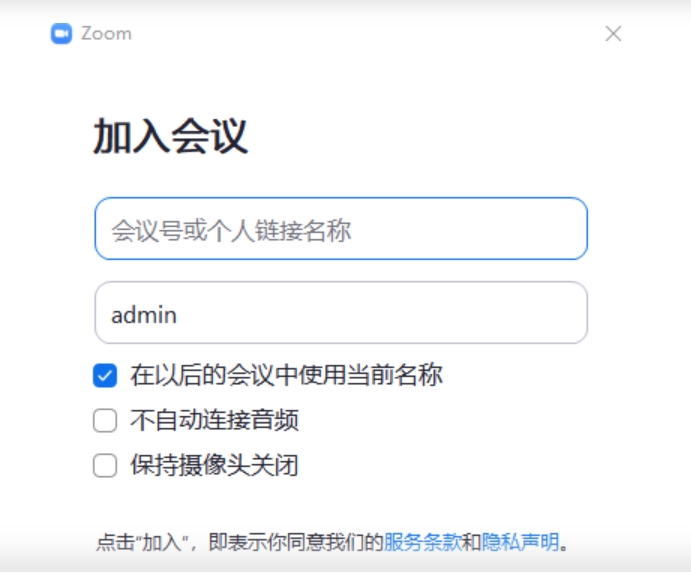This screenshot has height=573, width=691.
Task: Click the 不自动连接音频 label text
Action: tap(214, 421)
